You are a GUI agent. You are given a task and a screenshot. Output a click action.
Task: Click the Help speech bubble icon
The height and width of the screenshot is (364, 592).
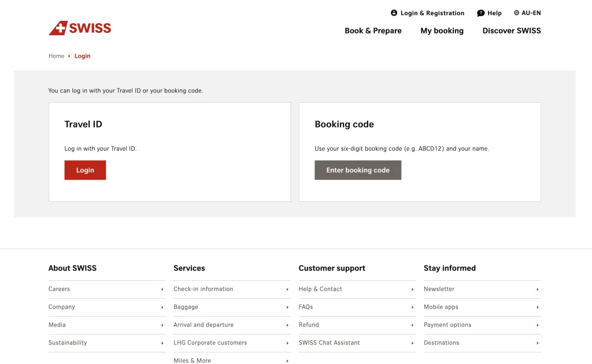click(480, 13)
